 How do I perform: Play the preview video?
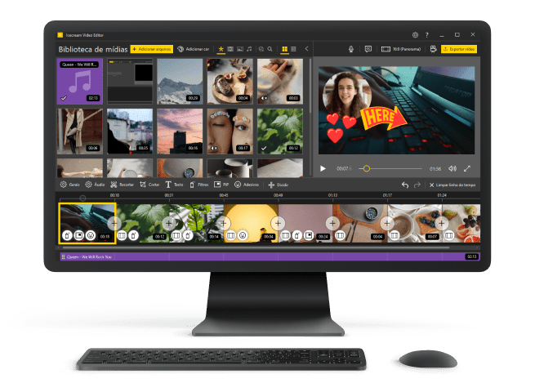pyautogui.click(x=323, y=168)
